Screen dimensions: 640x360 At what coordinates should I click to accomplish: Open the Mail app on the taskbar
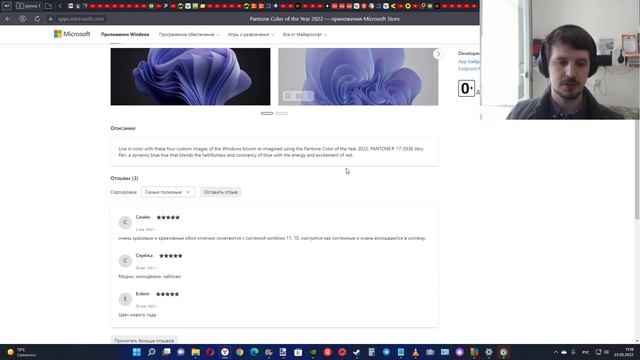click(445, 352)
